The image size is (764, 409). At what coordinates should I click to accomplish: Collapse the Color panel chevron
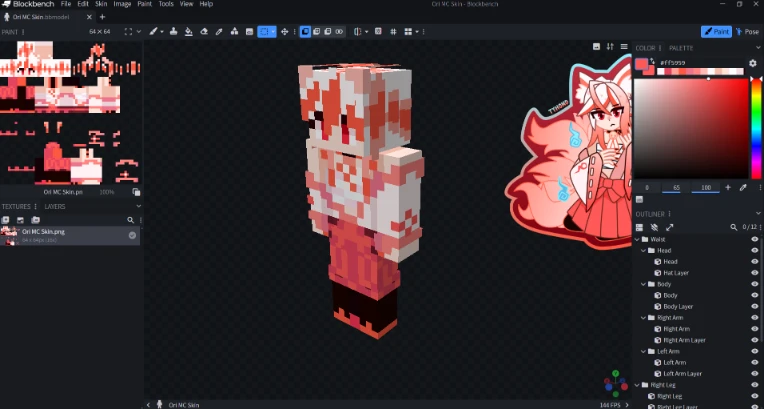(x=758, y=48)
